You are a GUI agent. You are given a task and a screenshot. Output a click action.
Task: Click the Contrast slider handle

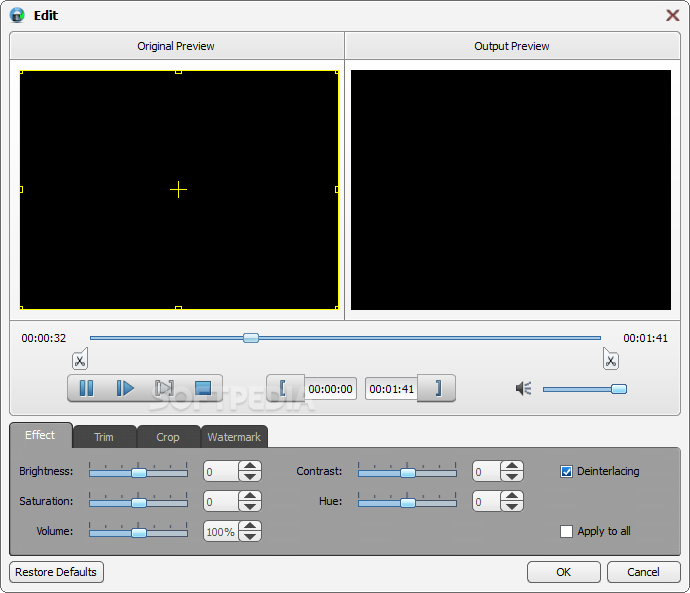point(408,473)
